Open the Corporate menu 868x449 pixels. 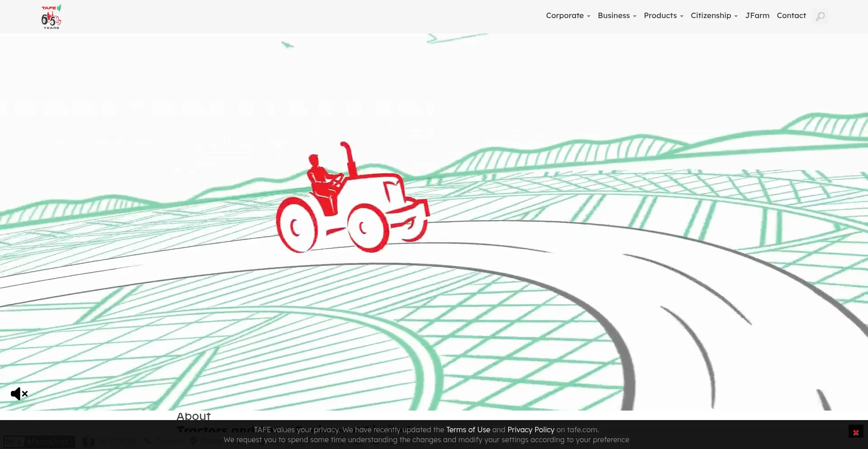[x=565, y=15]
